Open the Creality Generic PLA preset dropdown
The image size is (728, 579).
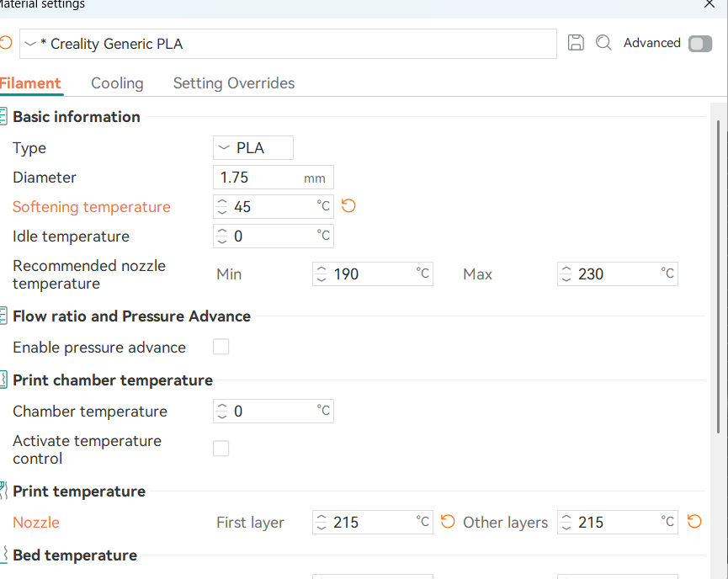(x=286, y=44)
